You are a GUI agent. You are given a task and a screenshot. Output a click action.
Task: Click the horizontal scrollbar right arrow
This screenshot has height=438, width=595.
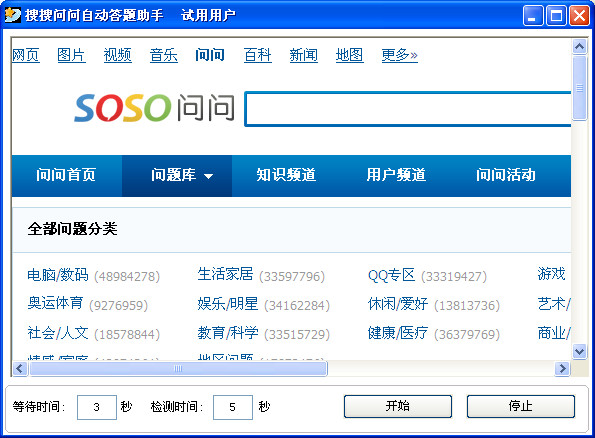(x=562, y=368)
